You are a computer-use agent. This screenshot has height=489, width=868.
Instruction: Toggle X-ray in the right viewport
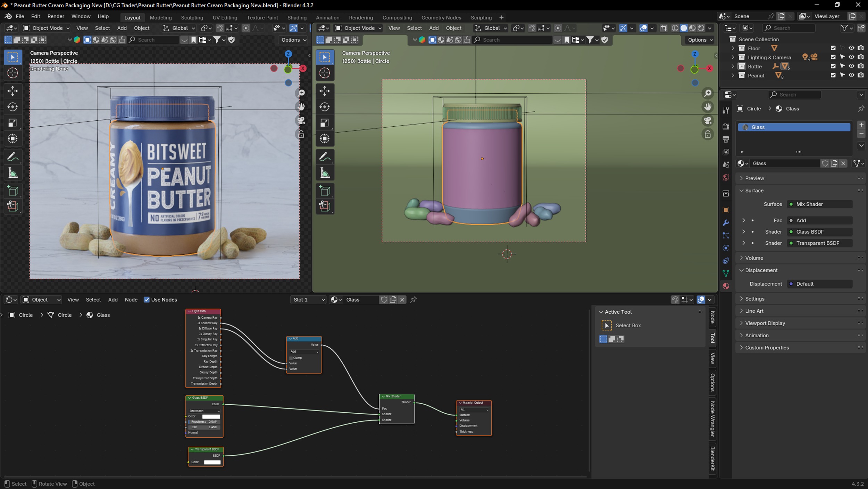[x=663, y=28]
